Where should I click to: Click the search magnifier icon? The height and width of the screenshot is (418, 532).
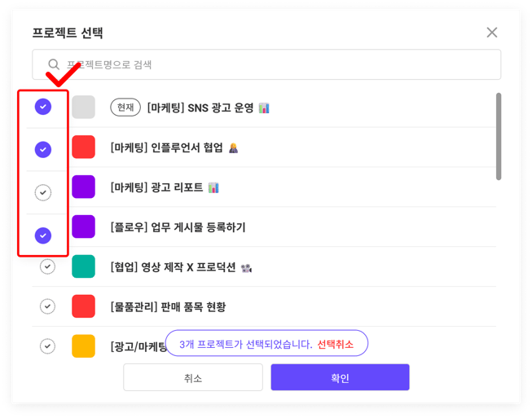point(54,64)
